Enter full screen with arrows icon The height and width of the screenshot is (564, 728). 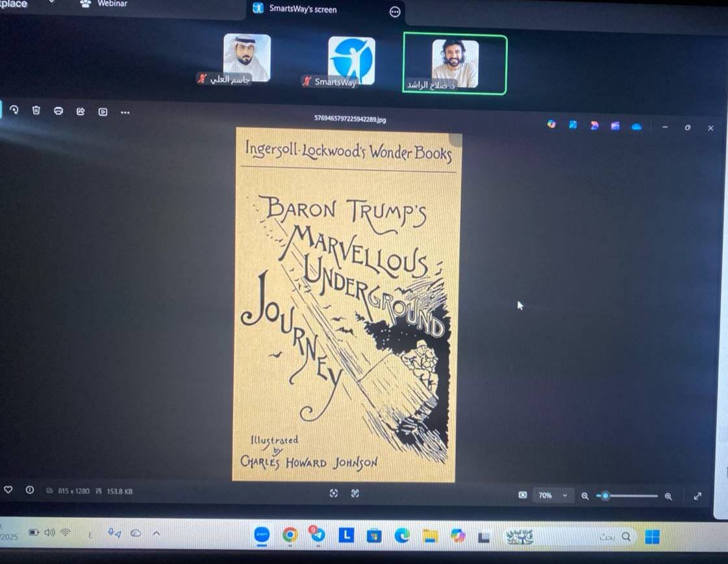697,497
